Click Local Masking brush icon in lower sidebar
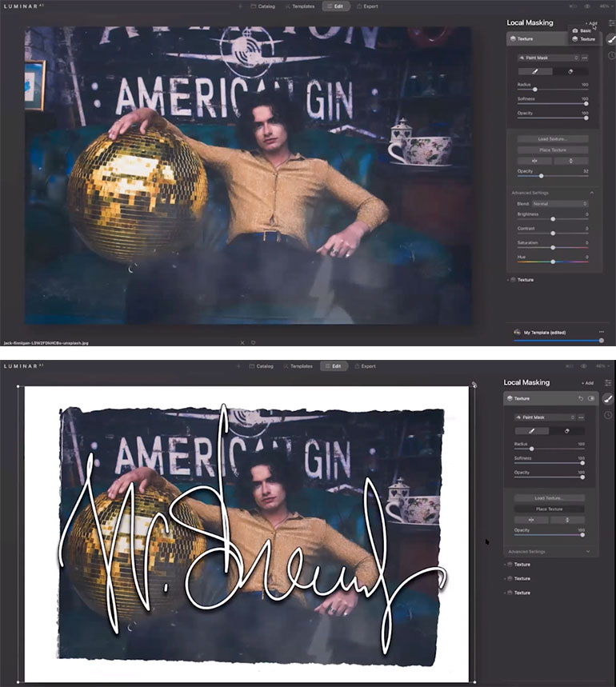The image size is (616, 687). [608, 398]
